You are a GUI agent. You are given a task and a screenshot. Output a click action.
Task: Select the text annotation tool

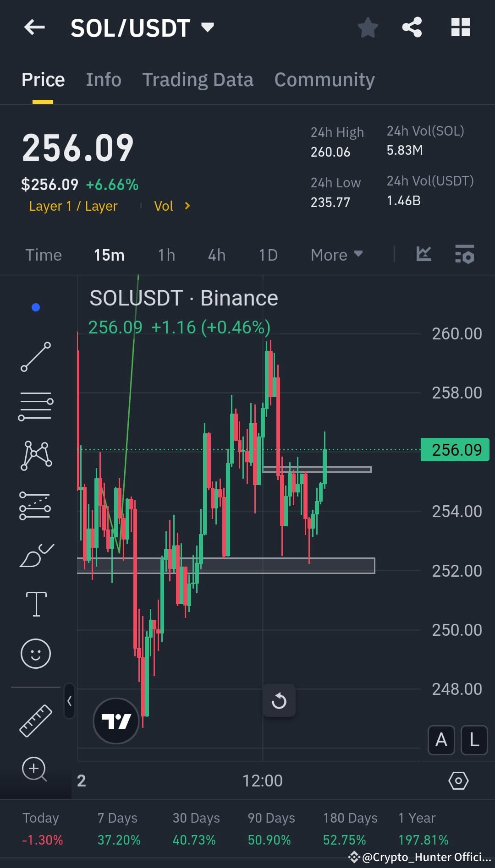pos(36,604)
